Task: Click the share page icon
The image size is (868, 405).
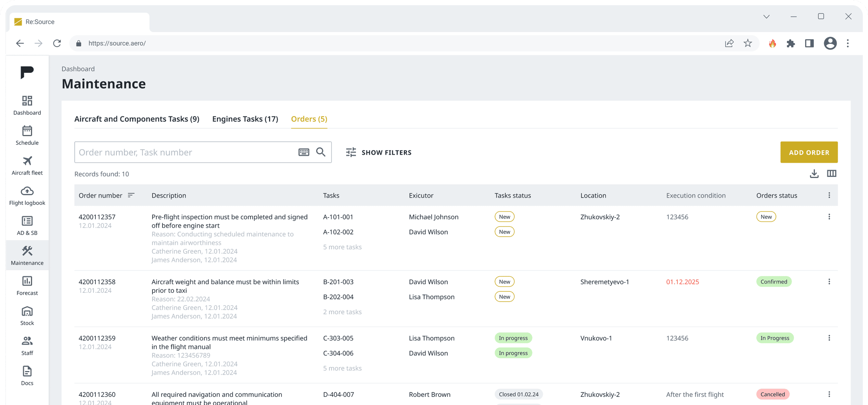Action: click(x=729, y=43)
